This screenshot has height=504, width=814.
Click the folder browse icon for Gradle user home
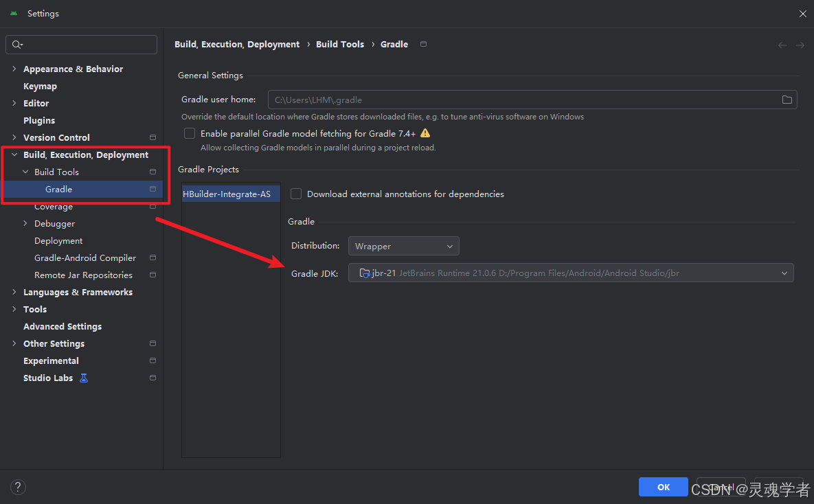[x=787, y=100]
